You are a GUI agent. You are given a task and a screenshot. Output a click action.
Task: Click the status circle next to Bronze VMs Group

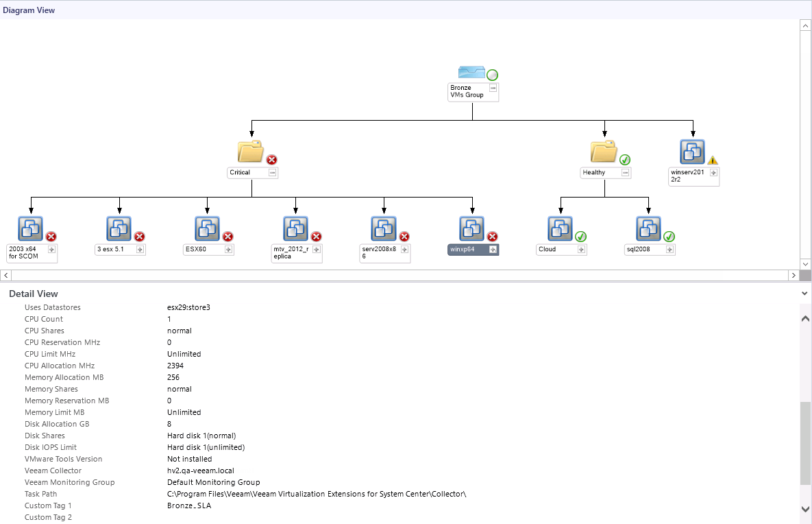492,75
